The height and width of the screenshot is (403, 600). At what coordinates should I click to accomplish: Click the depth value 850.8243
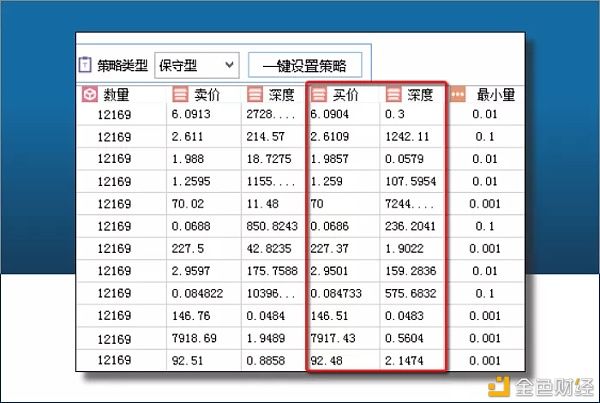272,226
